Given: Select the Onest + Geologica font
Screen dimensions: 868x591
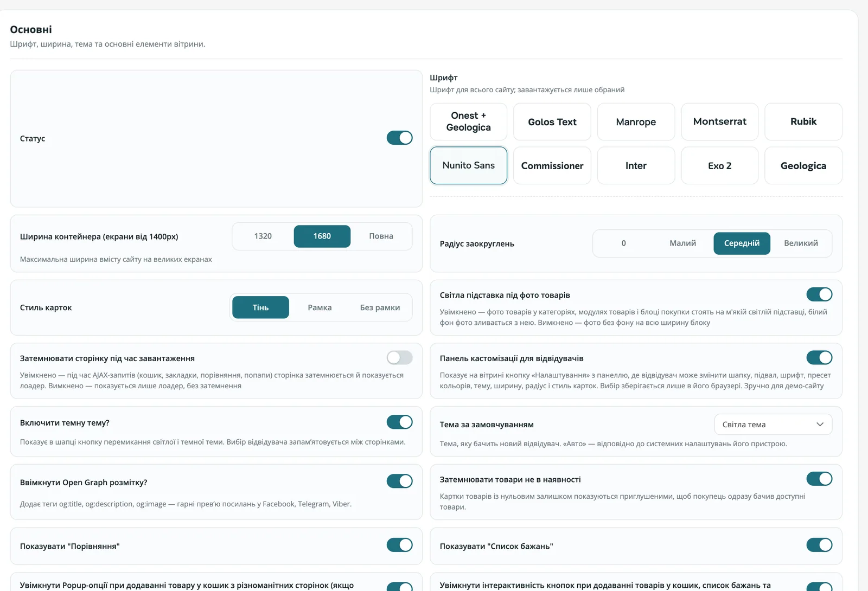Looking at the screenshot, I should [469, 121].
